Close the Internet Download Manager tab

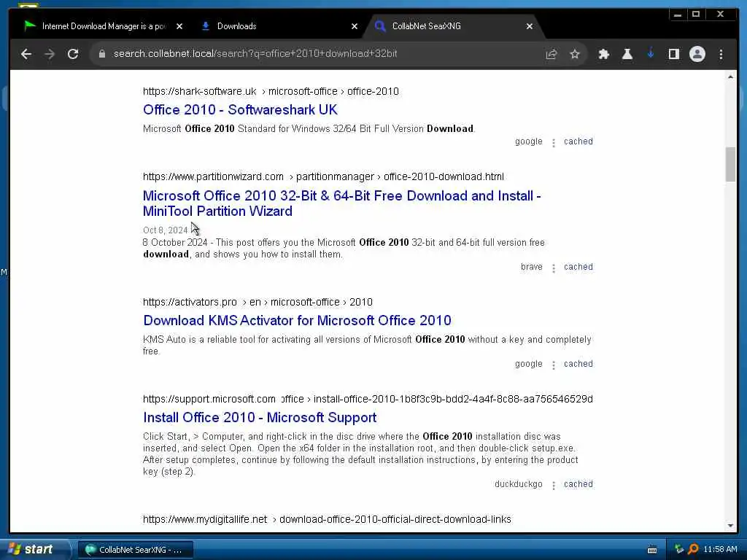pyautogui.click(x=179, y=26)
